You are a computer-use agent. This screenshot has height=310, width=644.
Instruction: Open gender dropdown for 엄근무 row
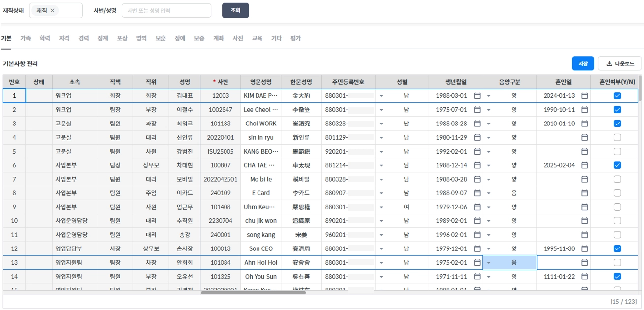click(x=381, y=207)
